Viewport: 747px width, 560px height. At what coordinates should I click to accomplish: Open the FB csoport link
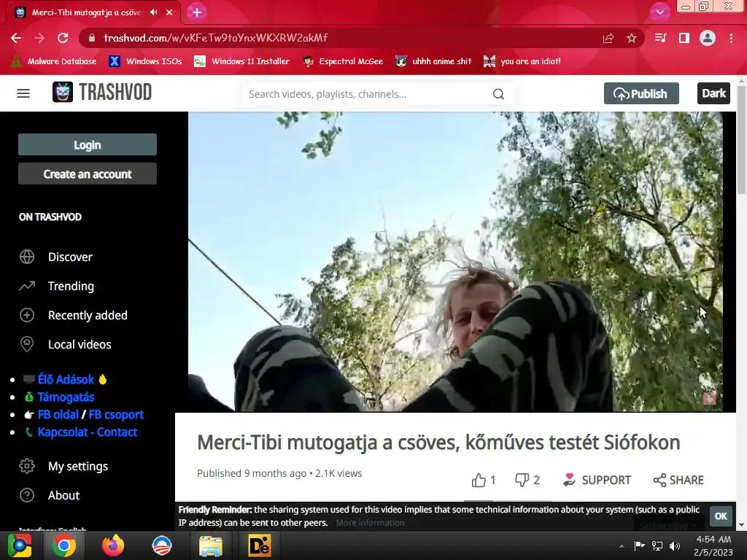(116, 415)
